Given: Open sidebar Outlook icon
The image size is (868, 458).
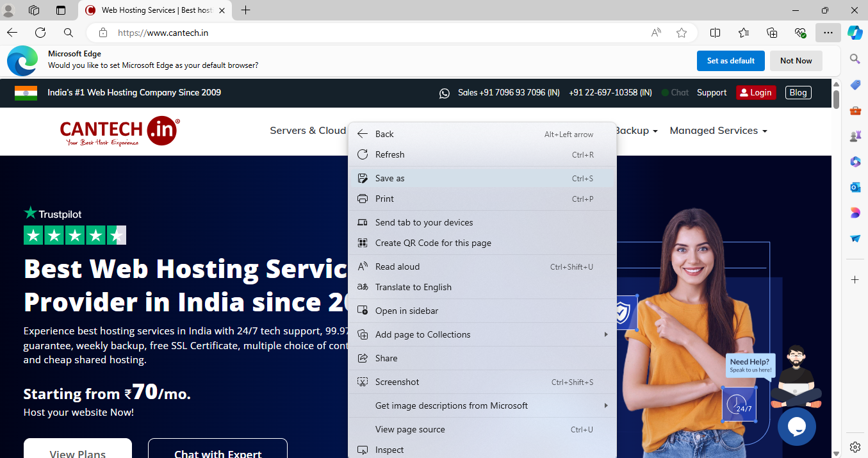Looking at the screenshot, I should click(855, 187).
